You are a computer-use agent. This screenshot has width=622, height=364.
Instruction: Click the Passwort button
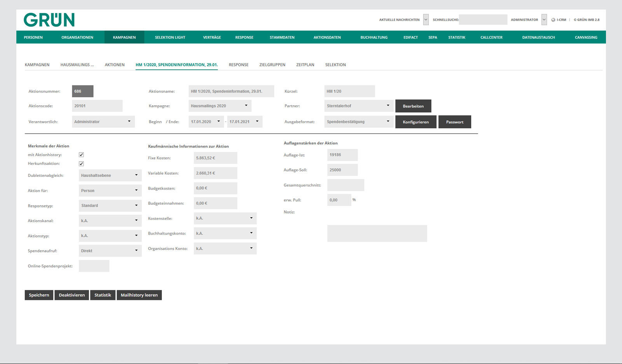coord(455,122)
